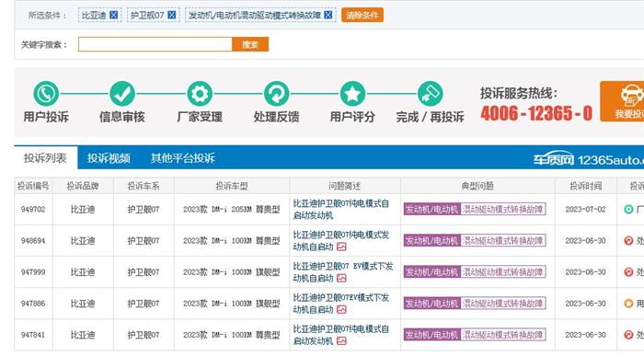
Task: Click the orange car complaint button
Action: click(x=622, y=101)
